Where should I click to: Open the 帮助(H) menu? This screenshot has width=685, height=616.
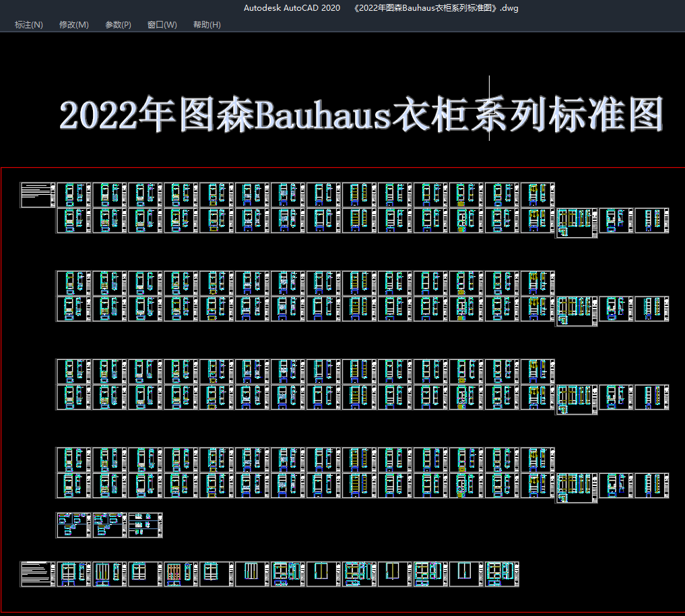(x=207, y=25)
